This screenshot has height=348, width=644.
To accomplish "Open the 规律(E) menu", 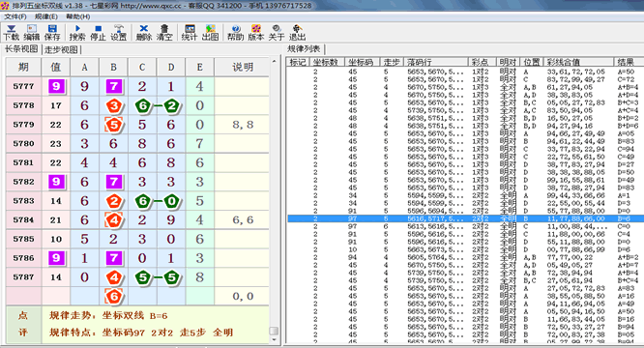I will [x=46, y=16].
